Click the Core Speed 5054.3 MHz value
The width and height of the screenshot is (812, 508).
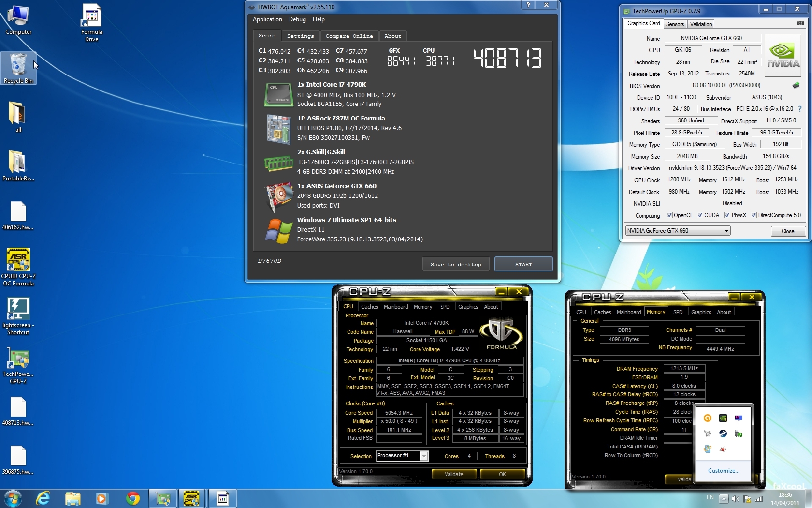coord(399,413)
